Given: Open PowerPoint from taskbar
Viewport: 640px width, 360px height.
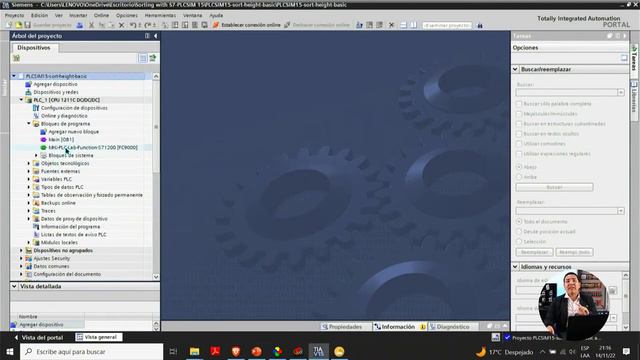Looking at the screenshot, I should point(257,351).
